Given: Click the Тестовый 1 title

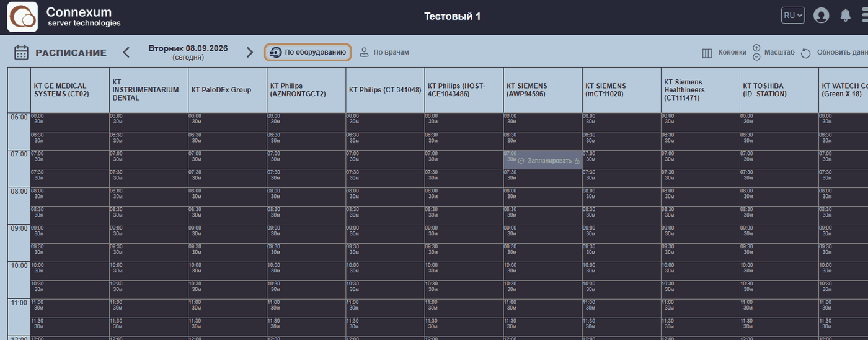Looking at the screenshot, I should [452, 16].
